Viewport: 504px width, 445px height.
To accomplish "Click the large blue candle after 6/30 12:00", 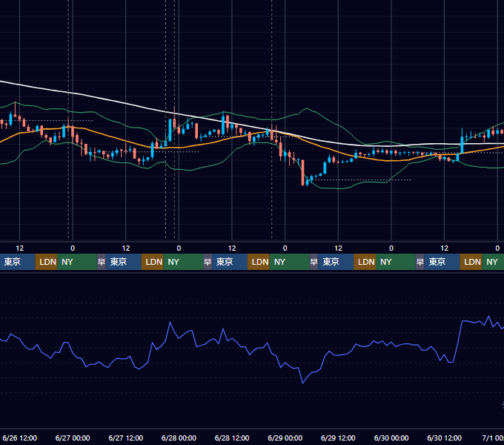I will pos(462,144).
